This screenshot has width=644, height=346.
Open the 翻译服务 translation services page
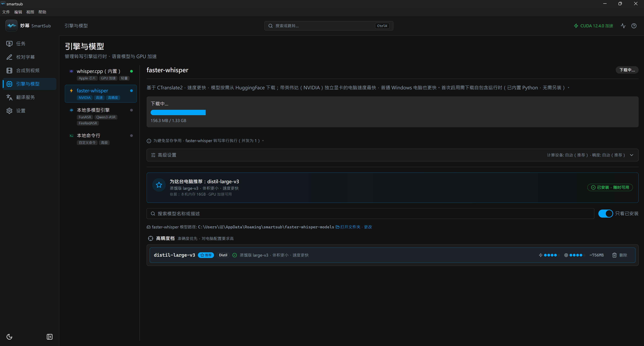[x=29, y=97]
